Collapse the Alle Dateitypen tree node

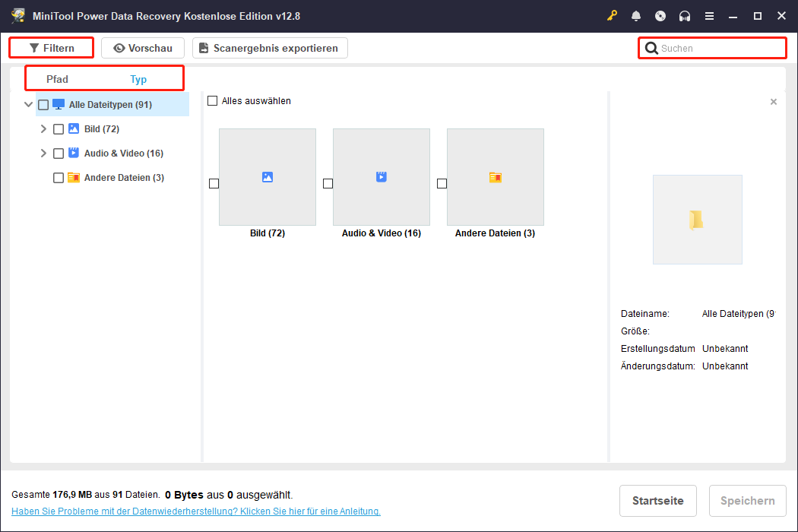pos(29,105)
